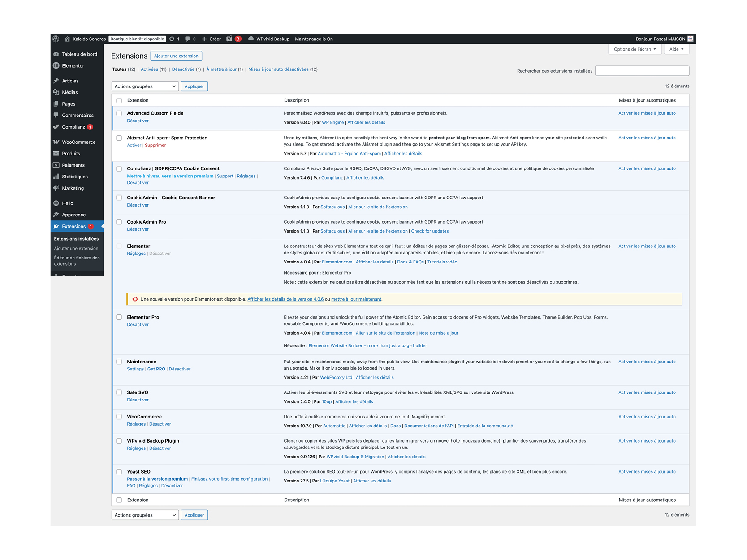Check the Complianz GDPR/CCPA checkbox
747x560 pixels.
(x=119, y=169)
